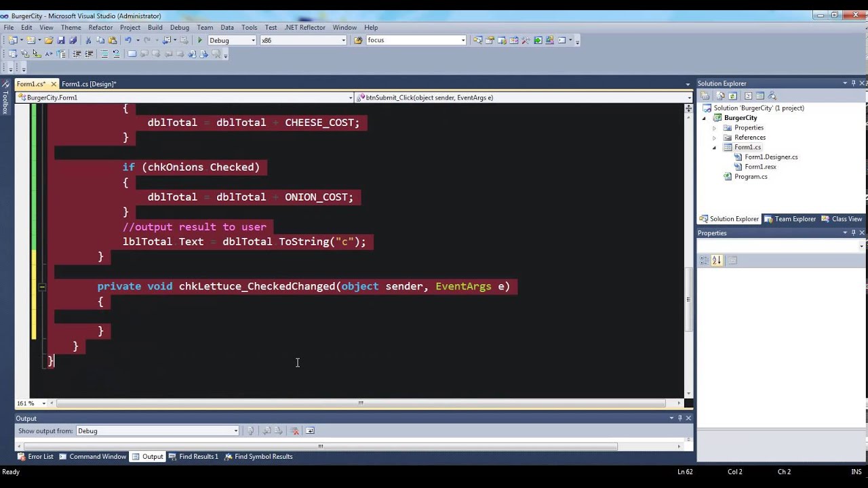This screenshot has width=868, height=488.
Task: Open the Find Results 1 tab
Action: click(193, 457)
